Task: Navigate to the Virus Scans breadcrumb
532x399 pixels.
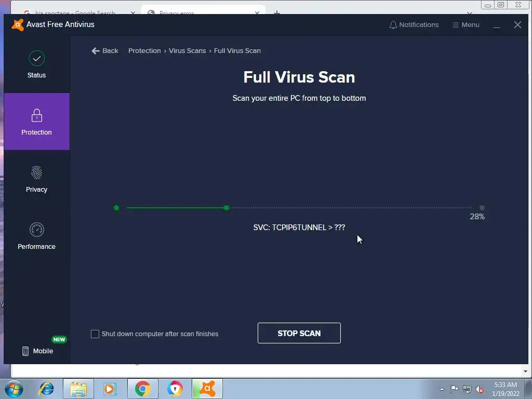Action: tap(187, 50)
